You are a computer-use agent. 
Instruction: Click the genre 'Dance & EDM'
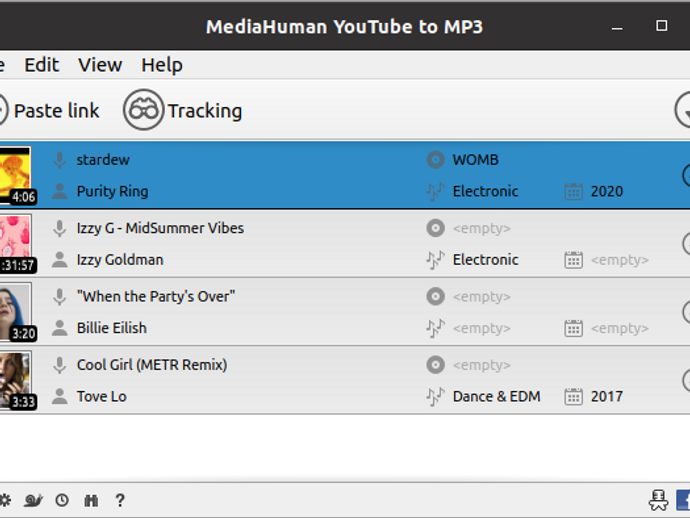(496, 397)
